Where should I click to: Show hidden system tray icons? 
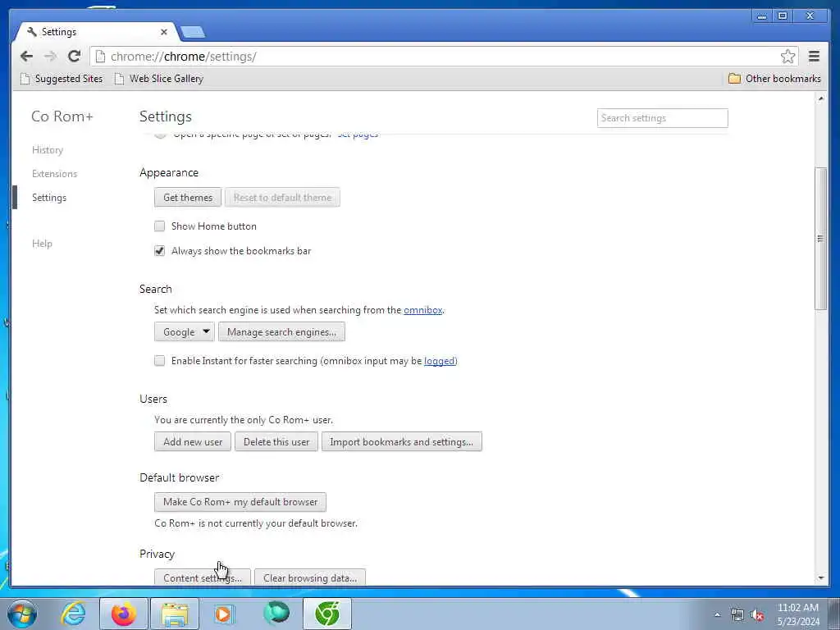tap(717, 614)
